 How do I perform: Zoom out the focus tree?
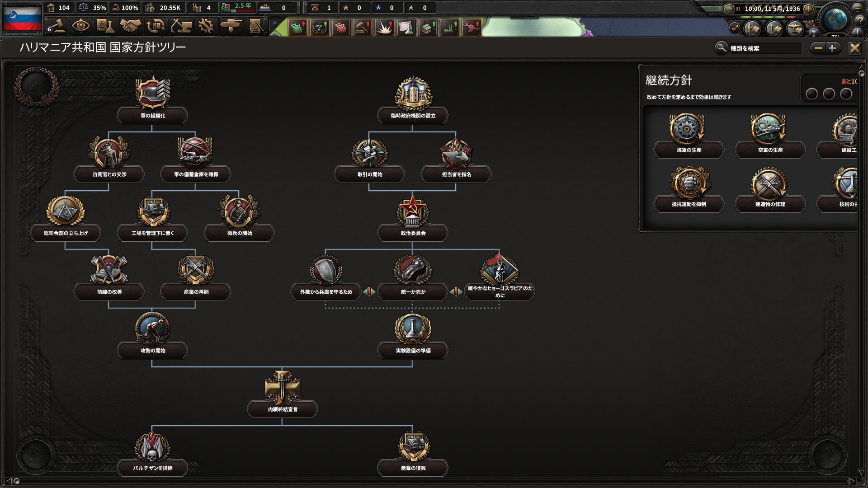(818, 48)
